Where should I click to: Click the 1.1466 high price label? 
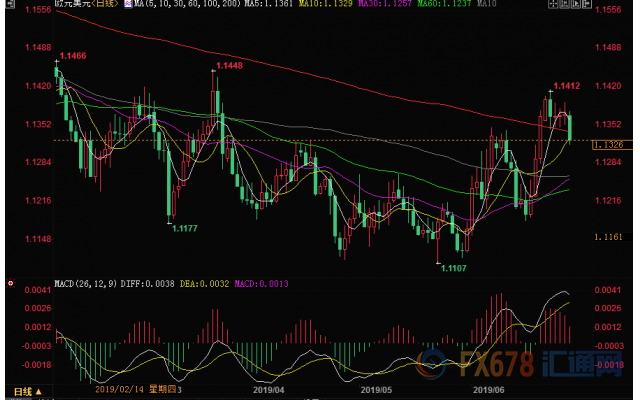tap(73, 56)
